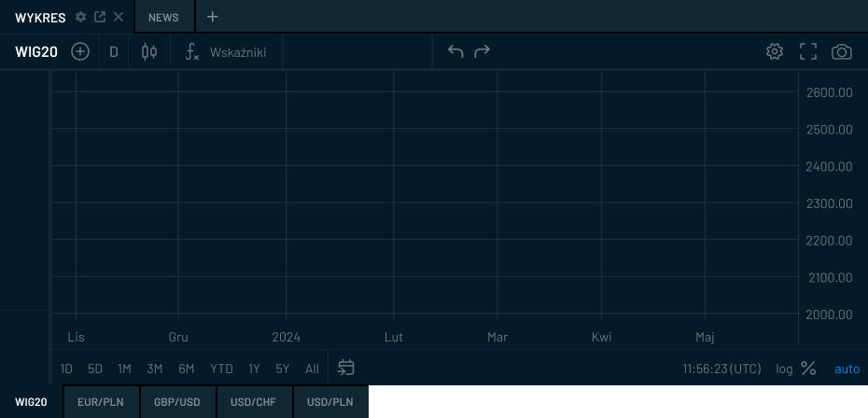Open the D interval dropdown

click(114, 52)
